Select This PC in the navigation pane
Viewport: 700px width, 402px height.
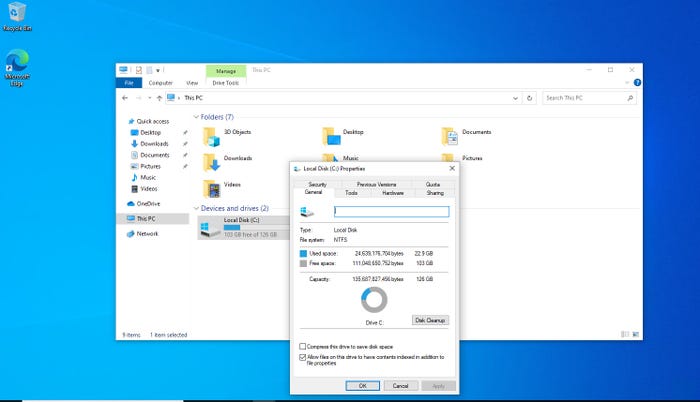pyautogui.click(x=146, y=219)
